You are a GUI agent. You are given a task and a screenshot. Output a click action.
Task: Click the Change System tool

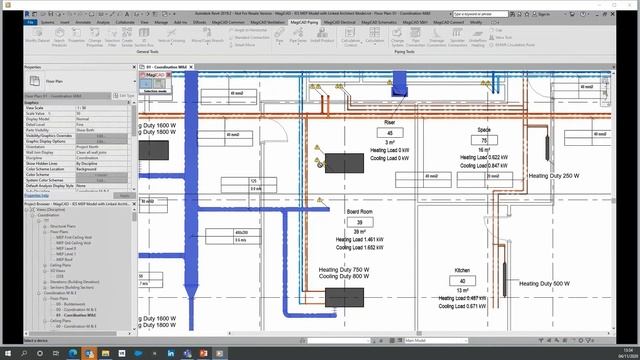point(397,37)
